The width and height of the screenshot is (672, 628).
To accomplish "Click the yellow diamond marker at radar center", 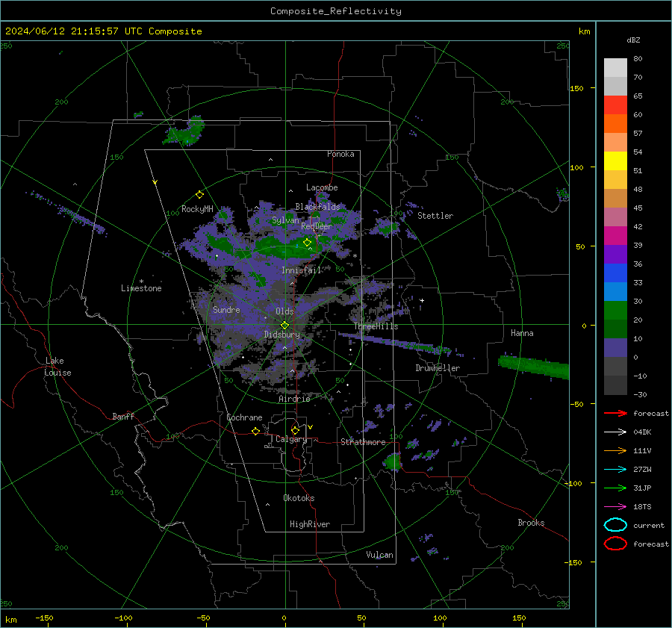I will (x=284, y=326).
